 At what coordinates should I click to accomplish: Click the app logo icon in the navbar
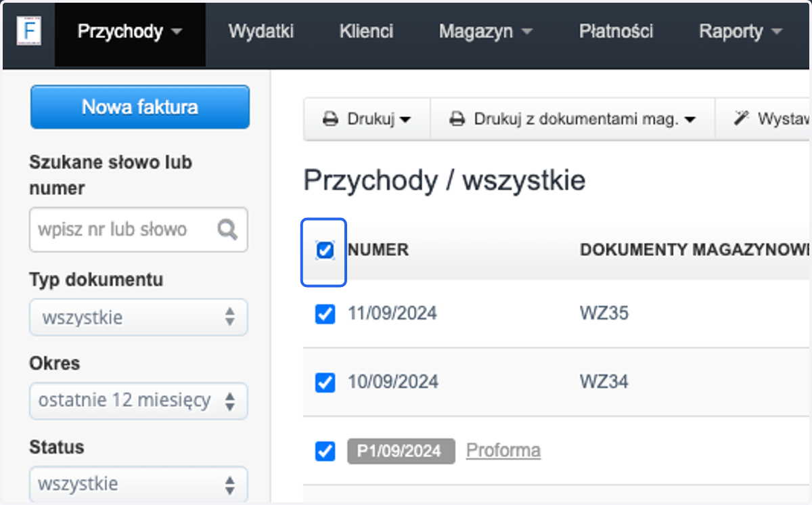tap(29, 31)
